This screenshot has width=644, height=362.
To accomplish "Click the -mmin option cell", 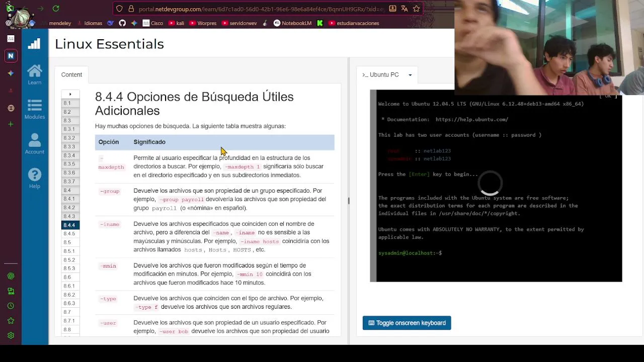I will [x=108, y=266].
